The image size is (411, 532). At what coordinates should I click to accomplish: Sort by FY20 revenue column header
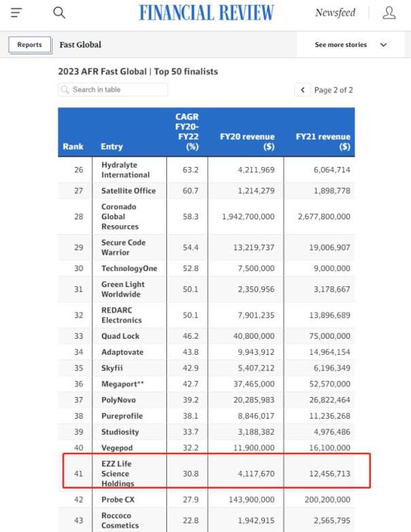[x=247, y=141]
